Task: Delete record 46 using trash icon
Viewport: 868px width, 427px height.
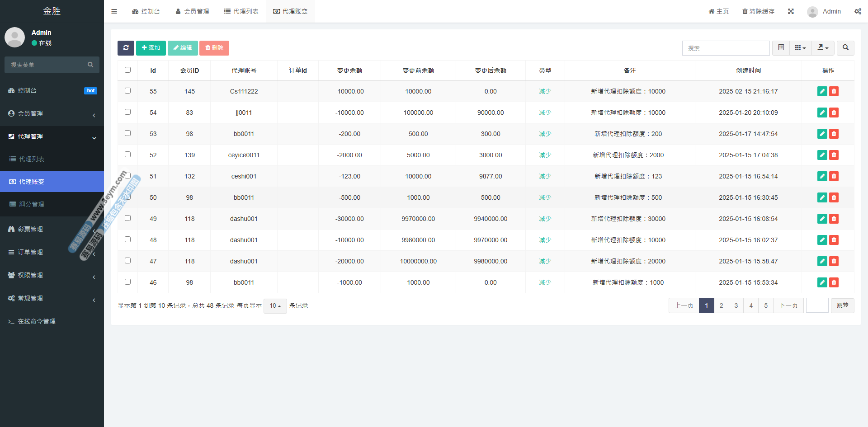Action: 834,282
